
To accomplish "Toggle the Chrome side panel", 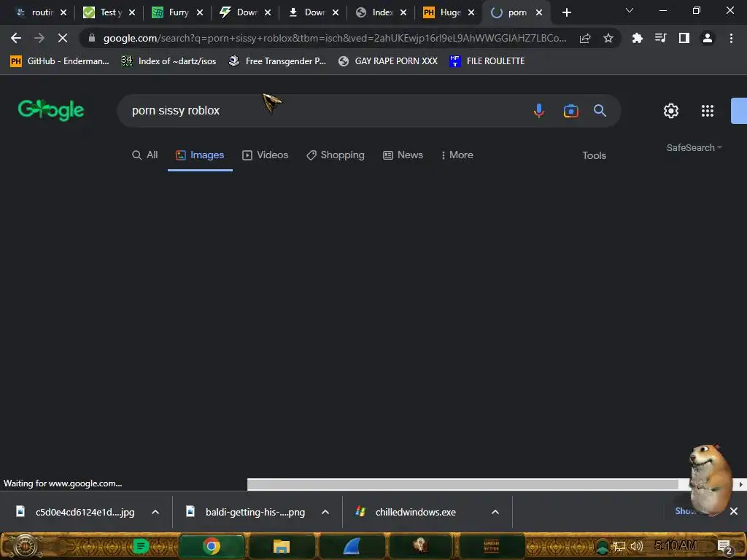I will (x=684, y=38).
